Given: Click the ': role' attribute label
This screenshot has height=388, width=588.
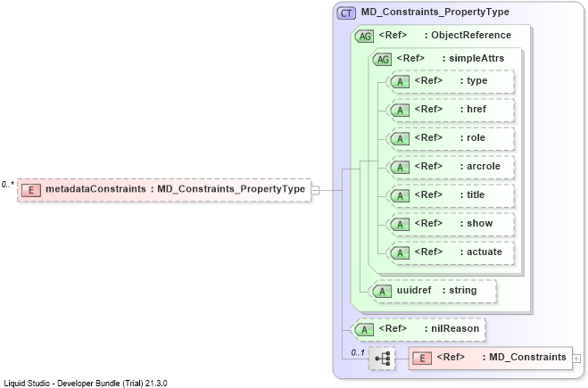Looking at the screenshot, I should (473, 137).
